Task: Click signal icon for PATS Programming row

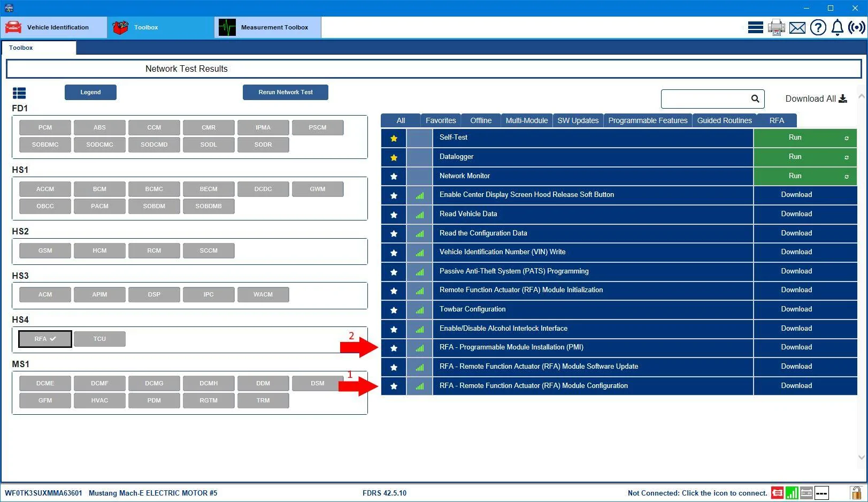Action: point(420,272)
